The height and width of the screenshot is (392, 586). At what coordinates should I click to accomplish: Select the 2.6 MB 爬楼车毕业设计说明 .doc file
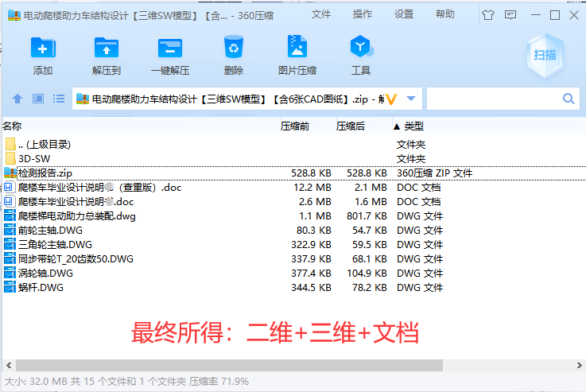click(76, 202)
